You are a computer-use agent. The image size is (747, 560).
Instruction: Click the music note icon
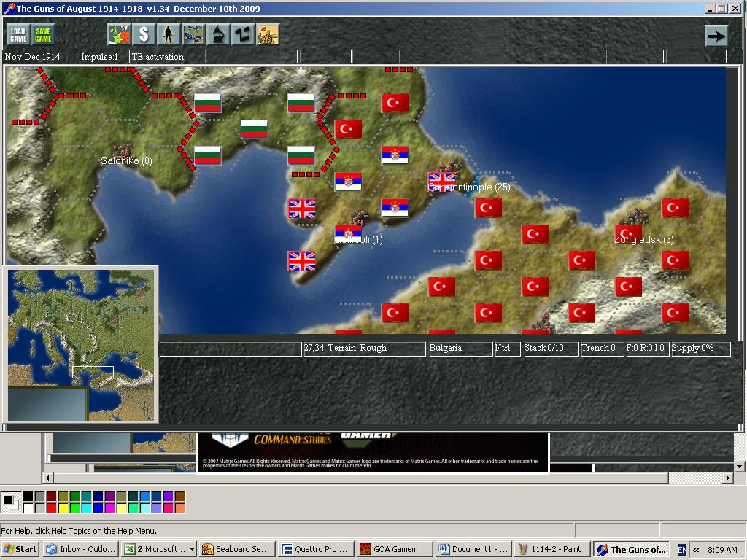point(243,35)
